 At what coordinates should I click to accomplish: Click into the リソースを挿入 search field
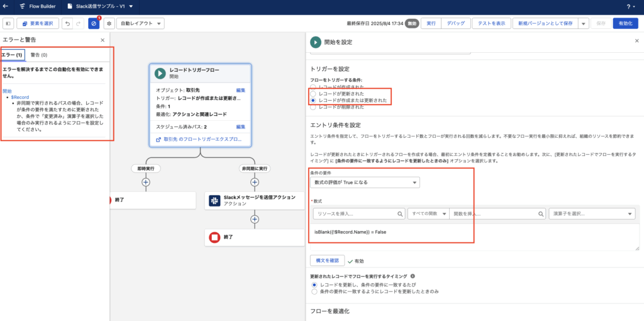359,214
